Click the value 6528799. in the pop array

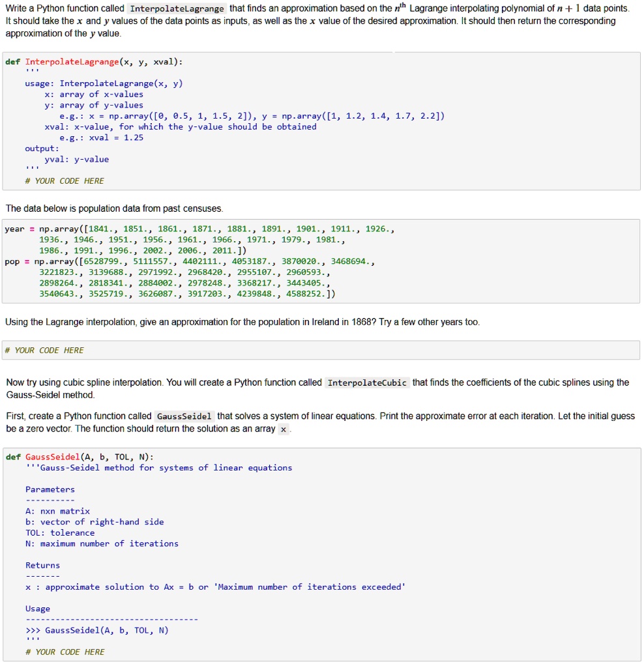coord(104,262)
